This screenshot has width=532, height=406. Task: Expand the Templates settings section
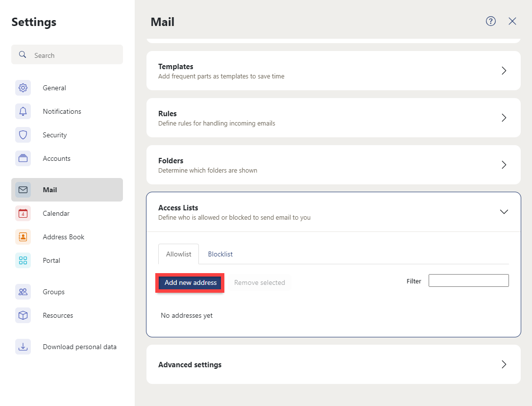tap(504, 71)
